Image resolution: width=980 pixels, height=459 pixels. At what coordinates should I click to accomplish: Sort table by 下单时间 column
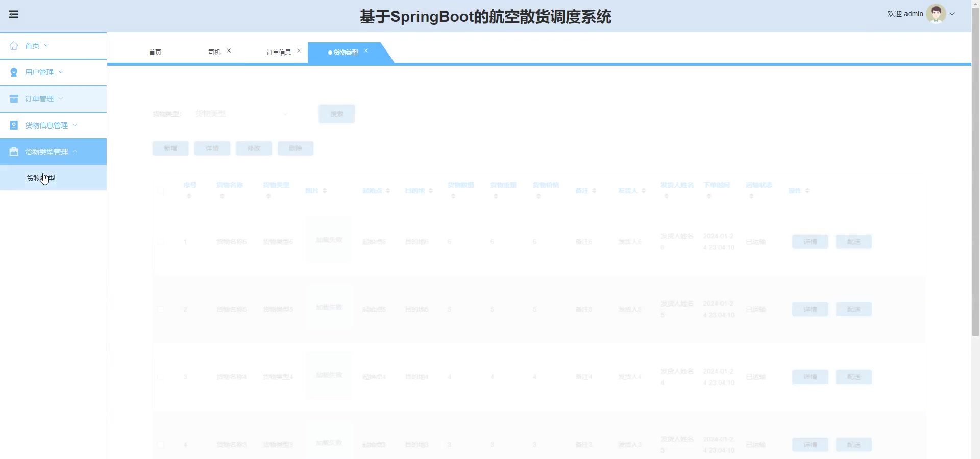click(x=709, y=196)
